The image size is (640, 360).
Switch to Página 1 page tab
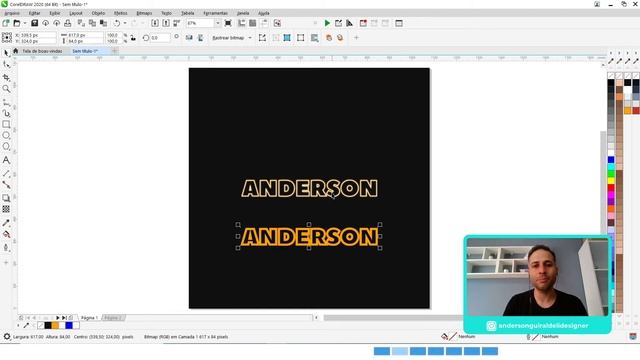pos(89,318)
